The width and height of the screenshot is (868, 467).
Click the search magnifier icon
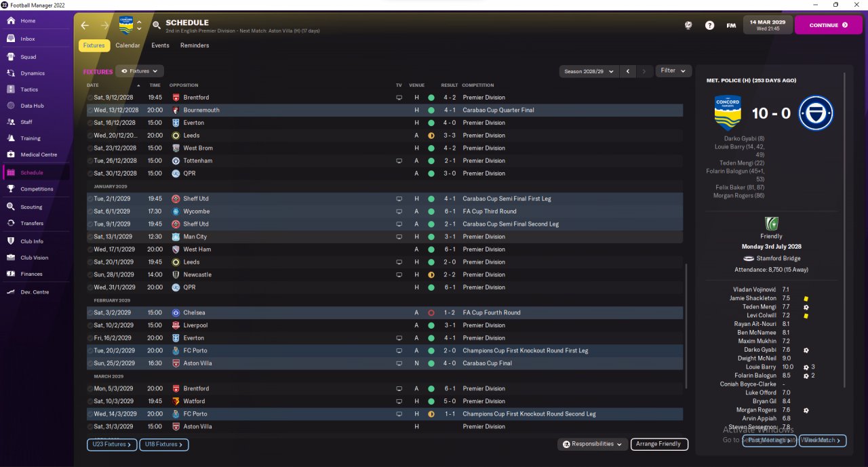pyautogui.click(x=157, y=25)
